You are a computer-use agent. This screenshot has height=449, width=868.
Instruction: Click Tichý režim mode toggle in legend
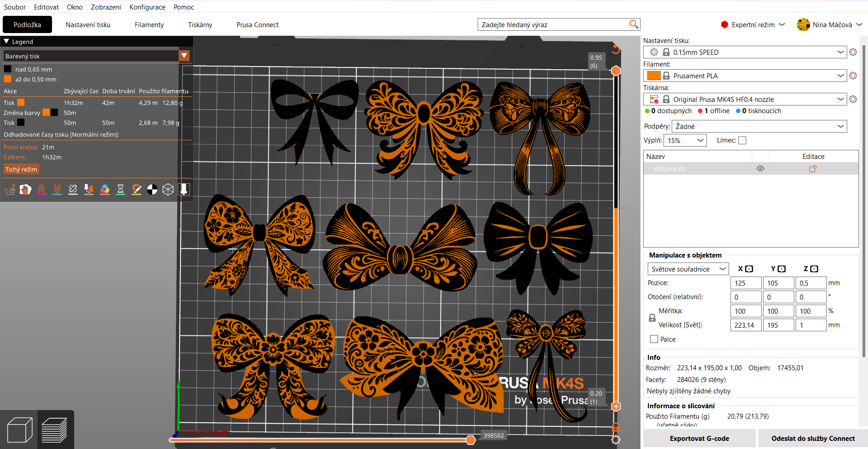21,169
